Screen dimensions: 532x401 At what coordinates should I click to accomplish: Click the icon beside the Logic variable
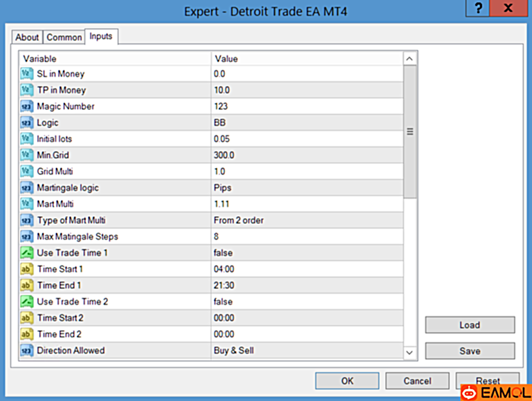[x=27, y=122]
